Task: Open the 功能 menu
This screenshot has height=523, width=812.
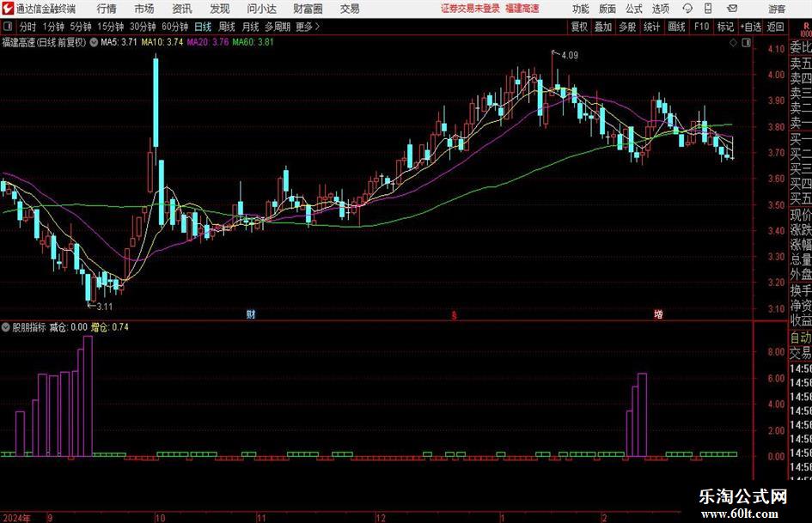Action: (581, 9)
